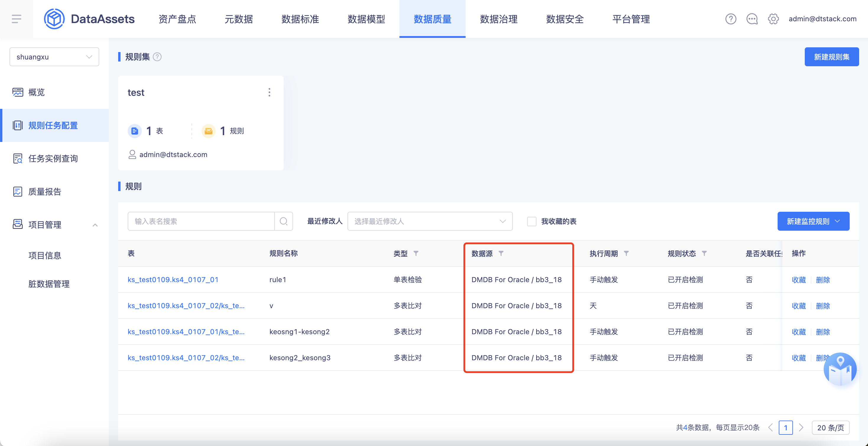This screenshot has height=446, width=868.
Task: Open 任务实例查询 in the sidebar
Action: point(54,158)
